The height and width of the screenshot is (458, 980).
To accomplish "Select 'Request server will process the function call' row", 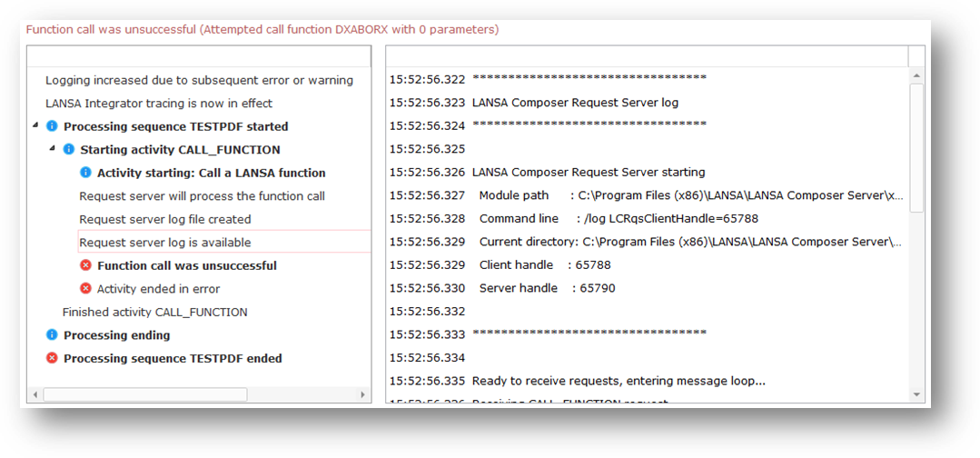I will [200, 196].
